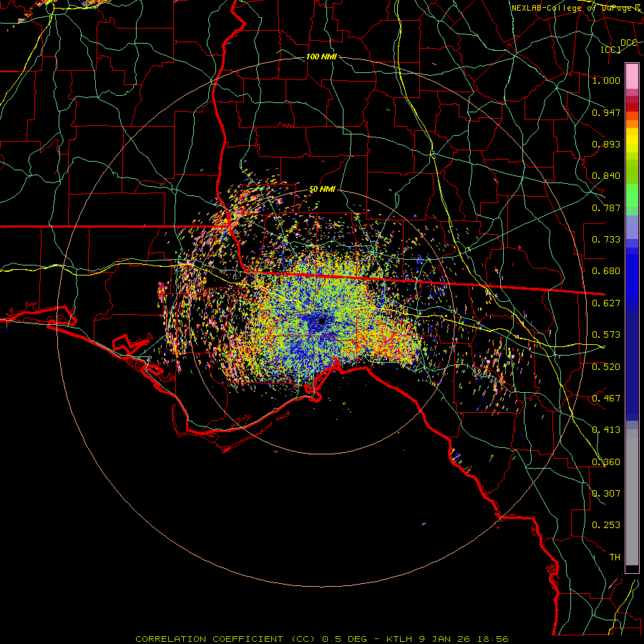The height and width of the screenshot is (644, 644).
Task: Pick the pink band at top of color bar
Action: (x=632, y=77)
